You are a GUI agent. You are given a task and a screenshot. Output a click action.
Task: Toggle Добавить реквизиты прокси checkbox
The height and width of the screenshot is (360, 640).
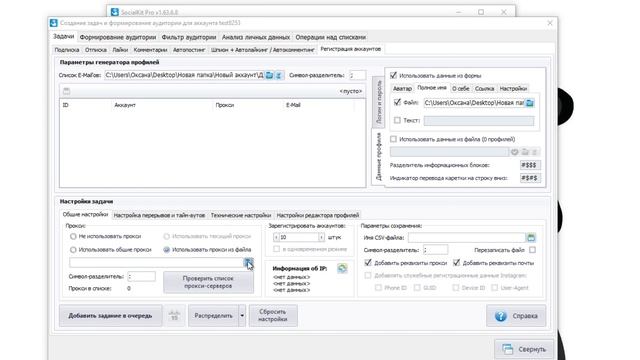[x=368, y=263]
